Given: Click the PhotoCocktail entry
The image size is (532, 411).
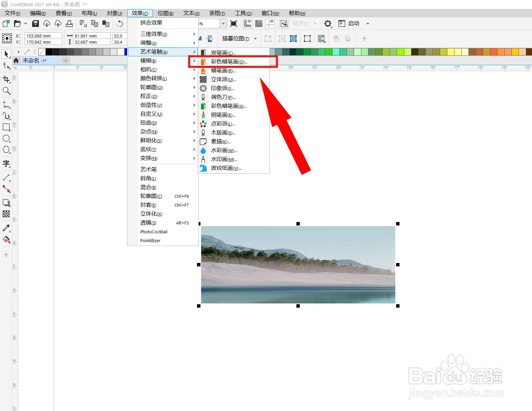Looking at the screenshot, I should click(163, 232).
